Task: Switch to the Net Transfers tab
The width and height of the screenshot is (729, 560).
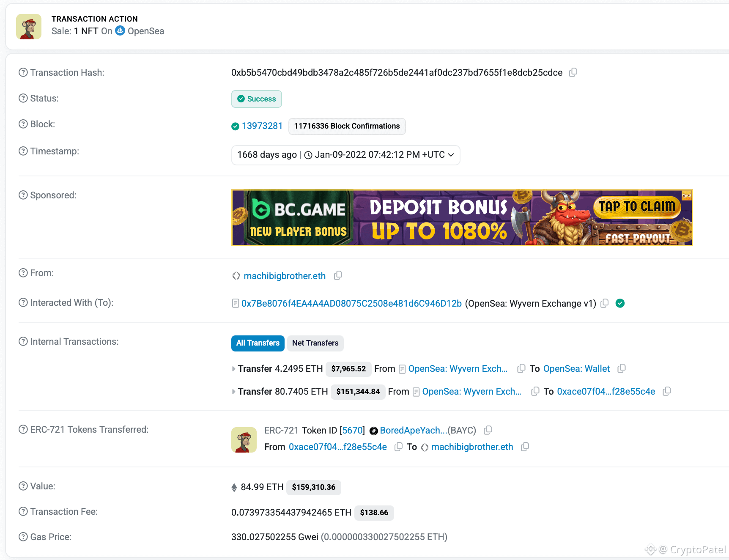Action: [315, 343]
